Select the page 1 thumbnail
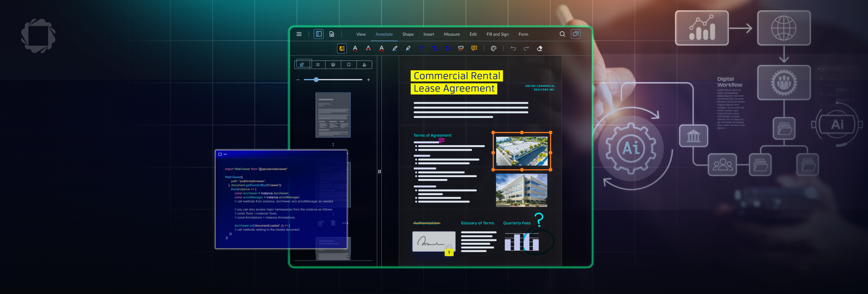 point(333,115)
